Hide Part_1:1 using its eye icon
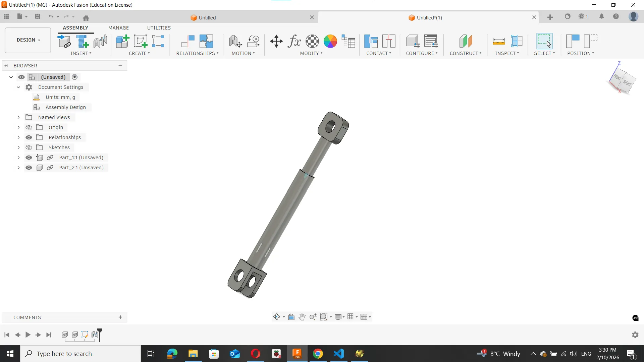 [29, 158]
